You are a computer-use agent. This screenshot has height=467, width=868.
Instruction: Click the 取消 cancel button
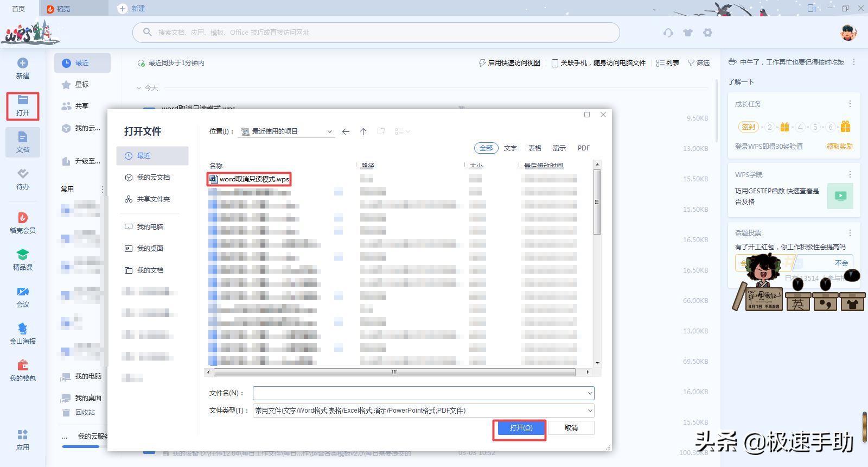(571, 428)
